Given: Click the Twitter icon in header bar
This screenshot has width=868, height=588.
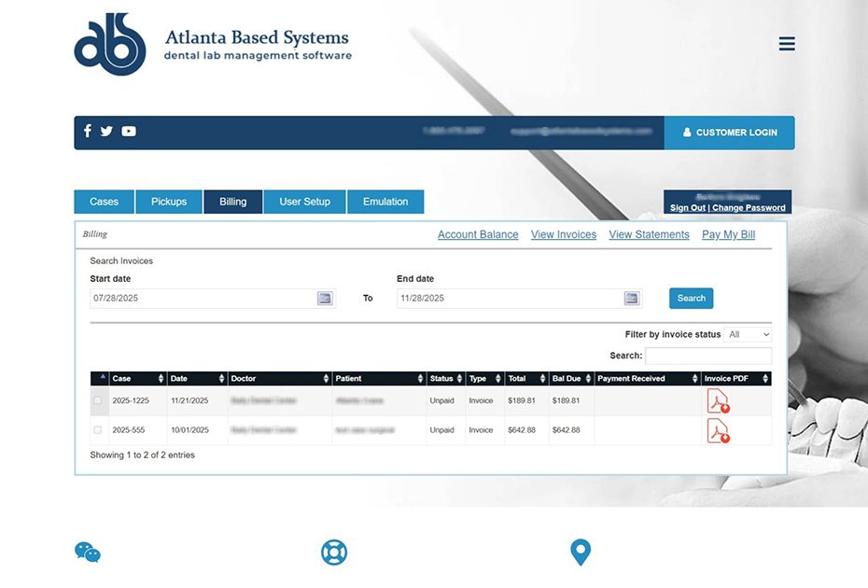Looking at the screenshot, I should pyautogui.click(x=106, y=132).
